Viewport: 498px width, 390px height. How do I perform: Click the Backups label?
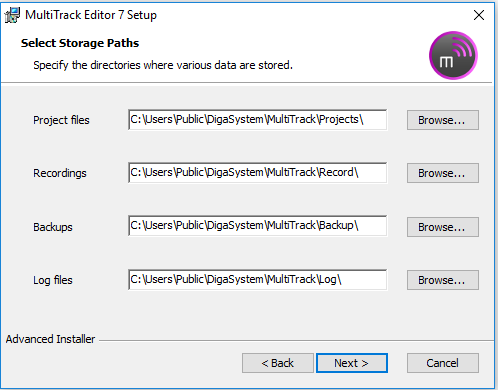coord(53,227)
